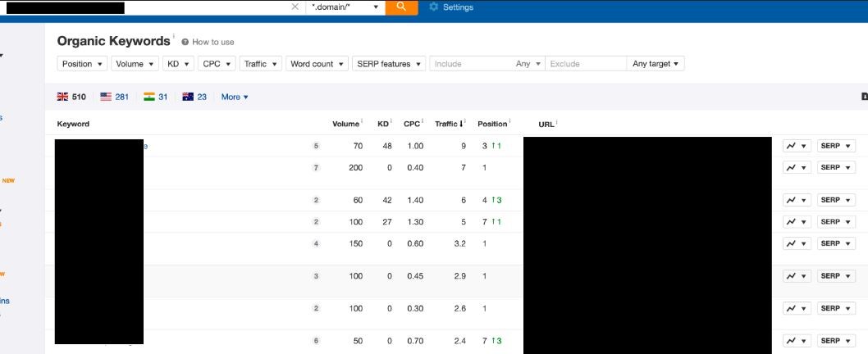The height and width of the screenshot is (354, 868).
Task: Click the Exclude keyword input field
Action: [586, 64]
